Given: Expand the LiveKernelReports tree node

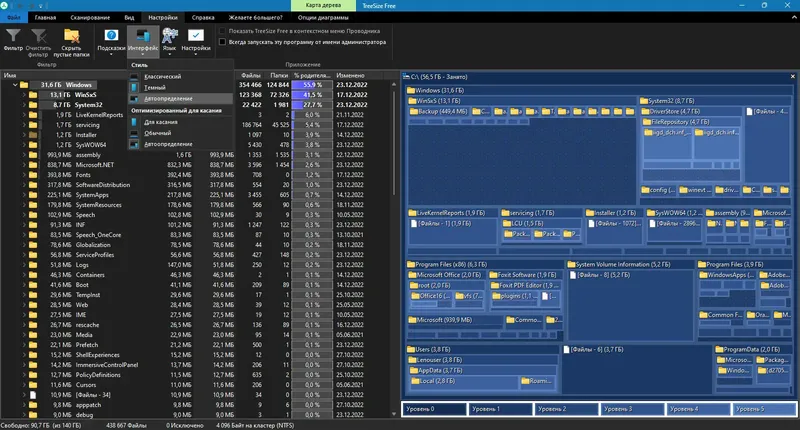Looking at the screenshot, I should pyautogui.click(x=24, y=115).
